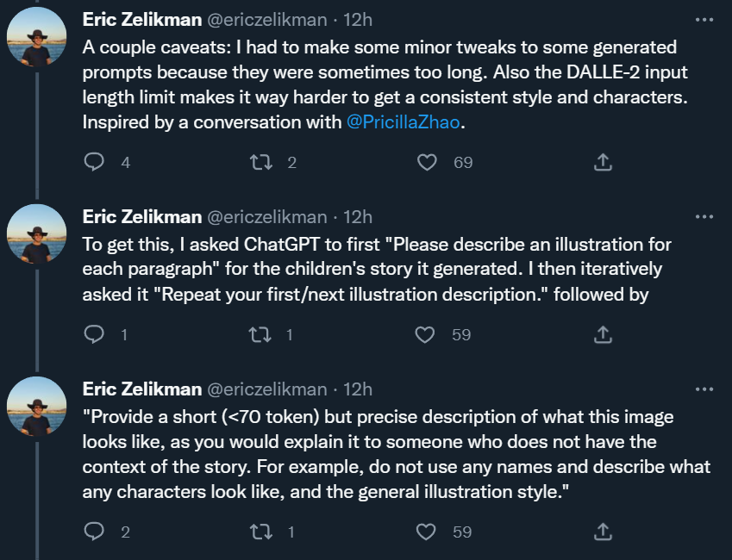Open more options on the ChatGPT tweet
732x560 pixels.
point(704,216)
